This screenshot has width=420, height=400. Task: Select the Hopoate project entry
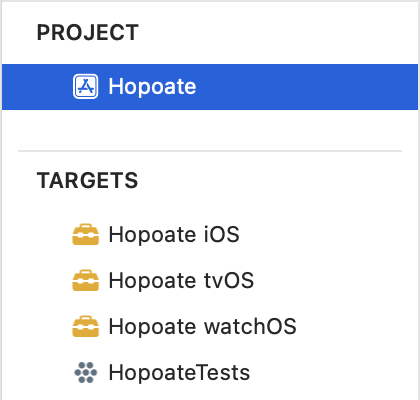tap(210, 87)
